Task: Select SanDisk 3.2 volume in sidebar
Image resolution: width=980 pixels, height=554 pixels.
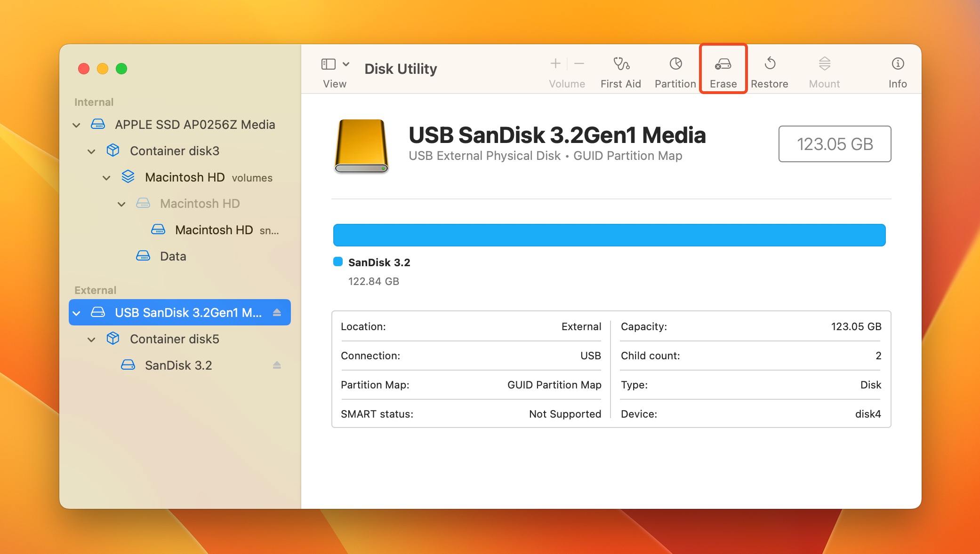Action: pos(178,365)
